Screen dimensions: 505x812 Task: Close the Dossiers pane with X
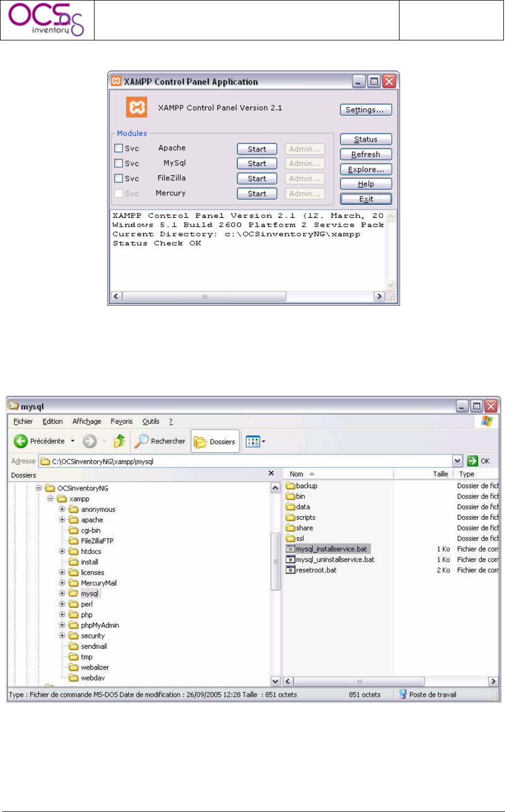272,474
